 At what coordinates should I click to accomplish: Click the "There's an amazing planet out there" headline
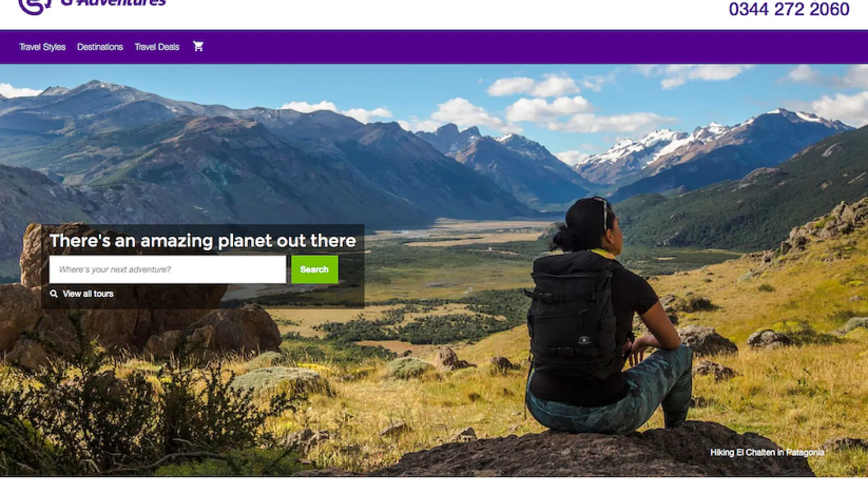coord(203,241)
